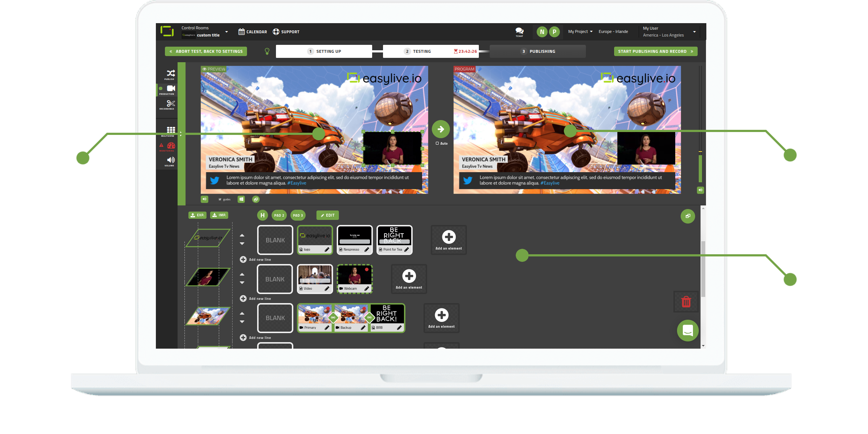Viewport: 868px width, 434px height.
Task: Click the green grid layout button under preview
Action: [x=241, y=199]
